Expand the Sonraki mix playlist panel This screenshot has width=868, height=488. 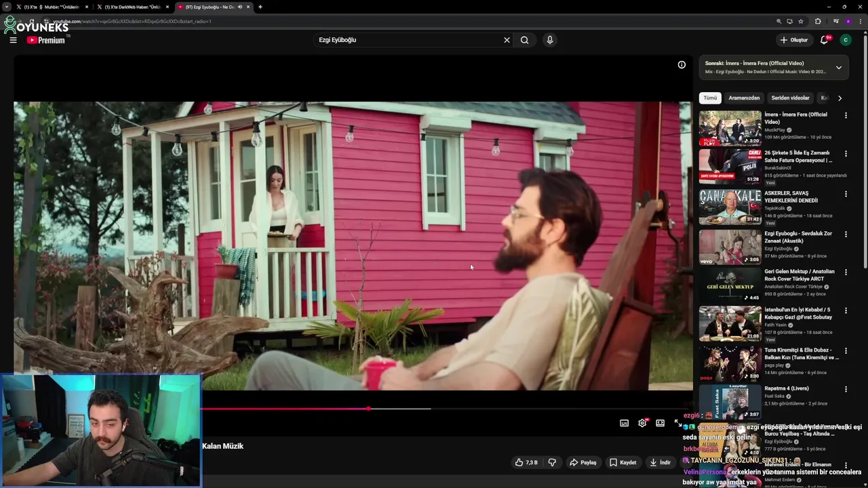click(839, 67)
